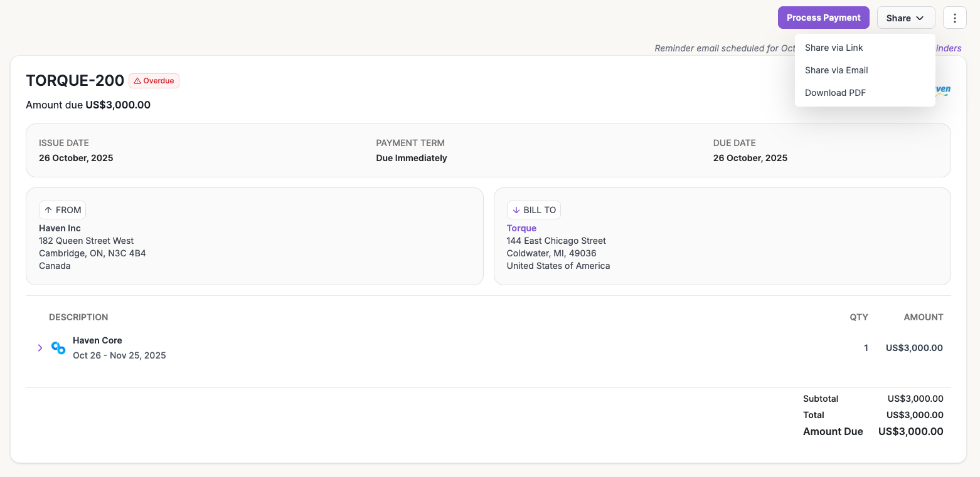Click the Overdue status badge

click(x=154, y=81)
